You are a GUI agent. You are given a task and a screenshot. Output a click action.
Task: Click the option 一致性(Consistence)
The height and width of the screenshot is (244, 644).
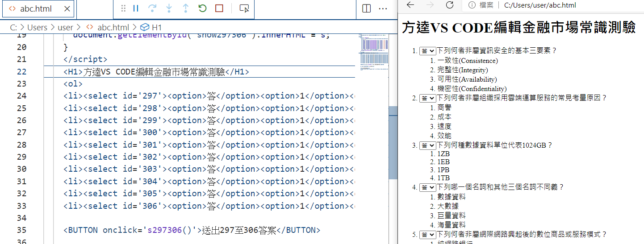pos(468,61)
